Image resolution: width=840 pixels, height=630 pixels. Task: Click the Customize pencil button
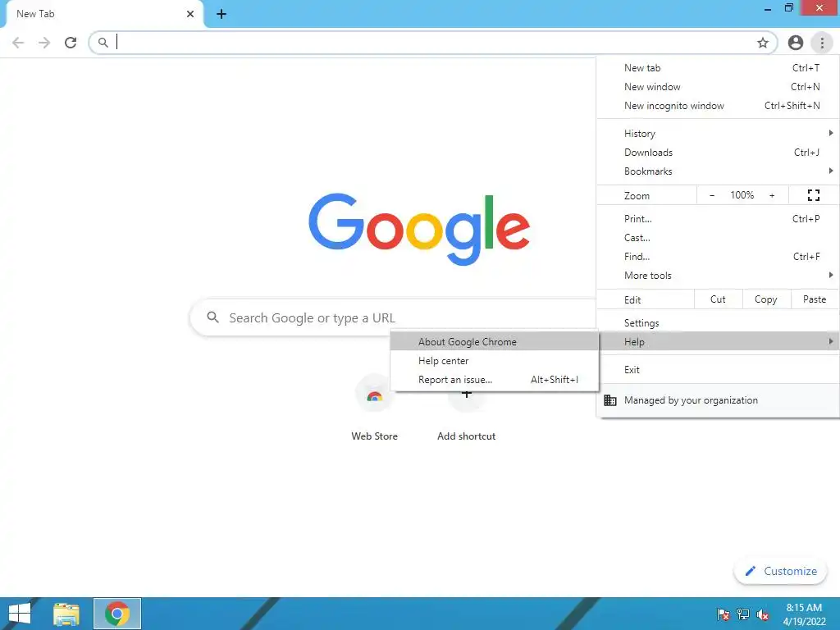click(781, 571)
